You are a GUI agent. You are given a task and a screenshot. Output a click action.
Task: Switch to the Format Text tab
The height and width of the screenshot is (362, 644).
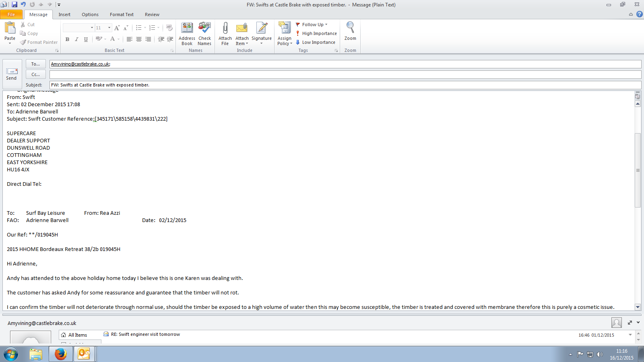(122, 14)
